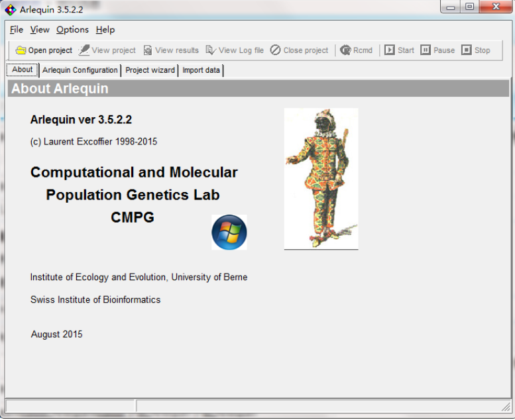Click 'Population Genetics Lab' heading

point(133,195)
